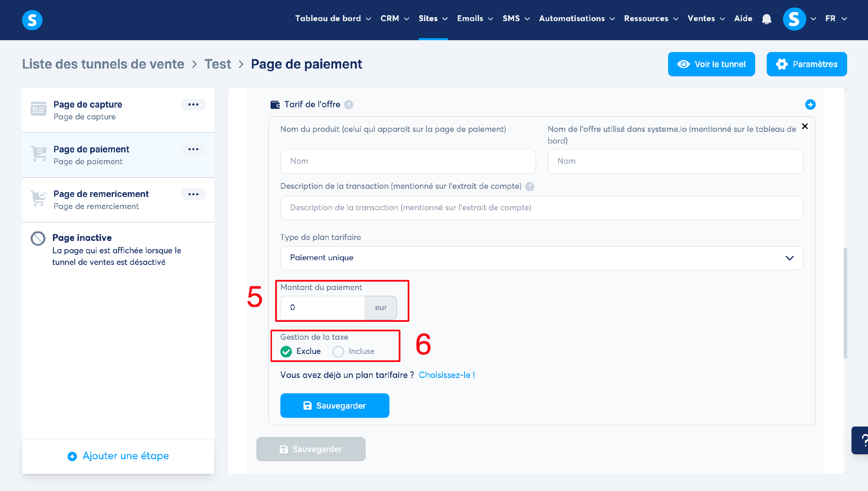Open options menu for Page de capture
This screenshot has height=491, width=868.
[x=193, y=105]
